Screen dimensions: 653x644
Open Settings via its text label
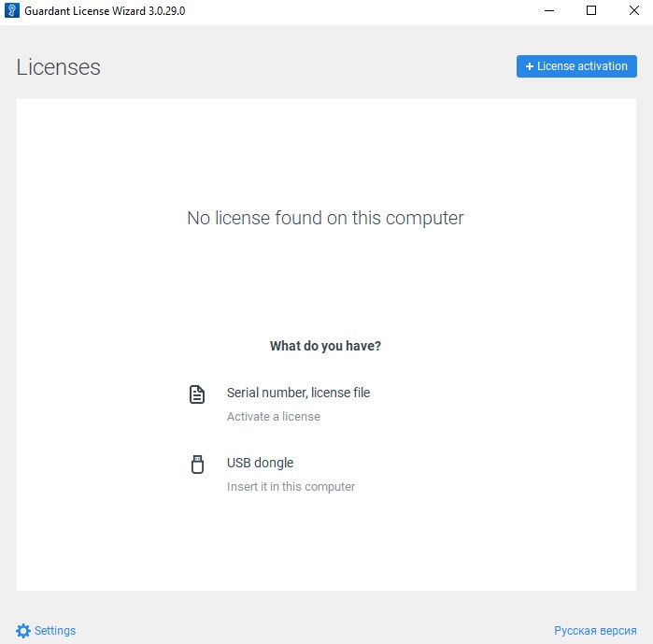(55, 631)
